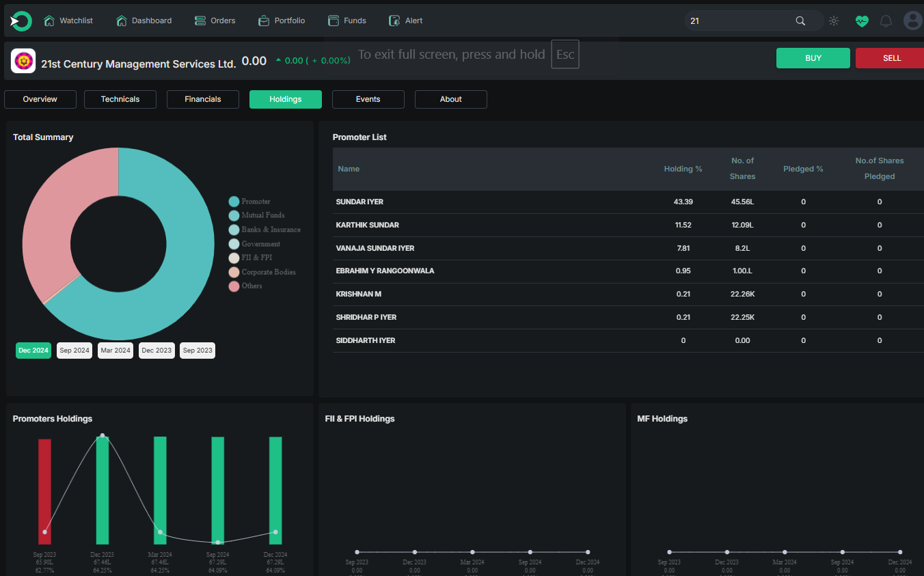
Task: Click the app logo in the top-left corner
Action: click(x=21, y=21)
